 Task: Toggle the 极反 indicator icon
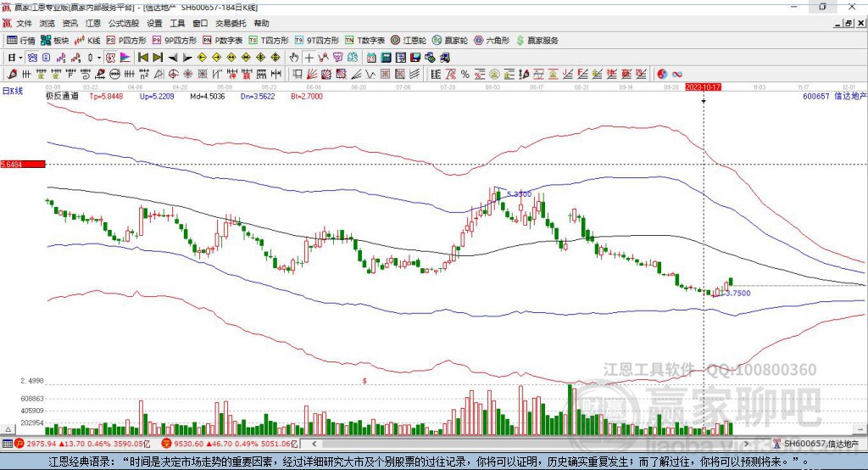111,58
